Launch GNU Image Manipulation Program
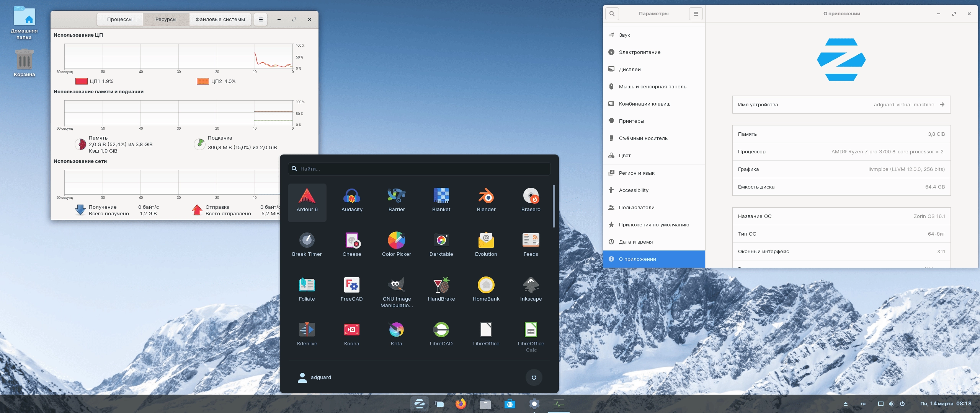The width and height of the screenshot is (980, 413). 397,292
